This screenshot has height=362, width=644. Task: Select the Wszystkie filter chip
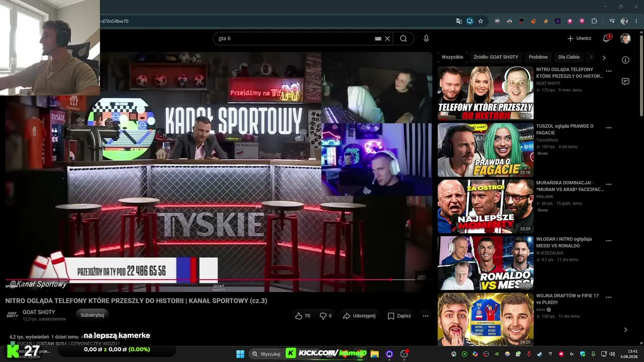click(x=452, y=57)
